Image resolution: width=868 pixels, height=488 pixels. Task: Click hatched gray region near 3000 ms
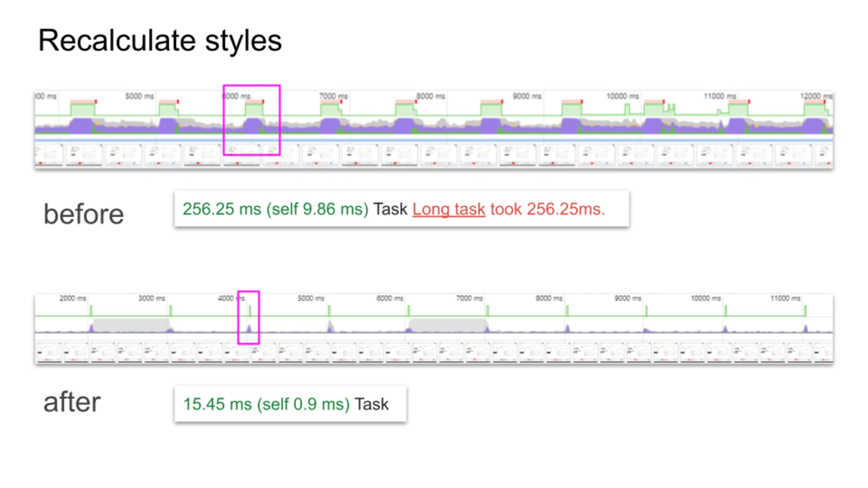click(x=131, y=325)
